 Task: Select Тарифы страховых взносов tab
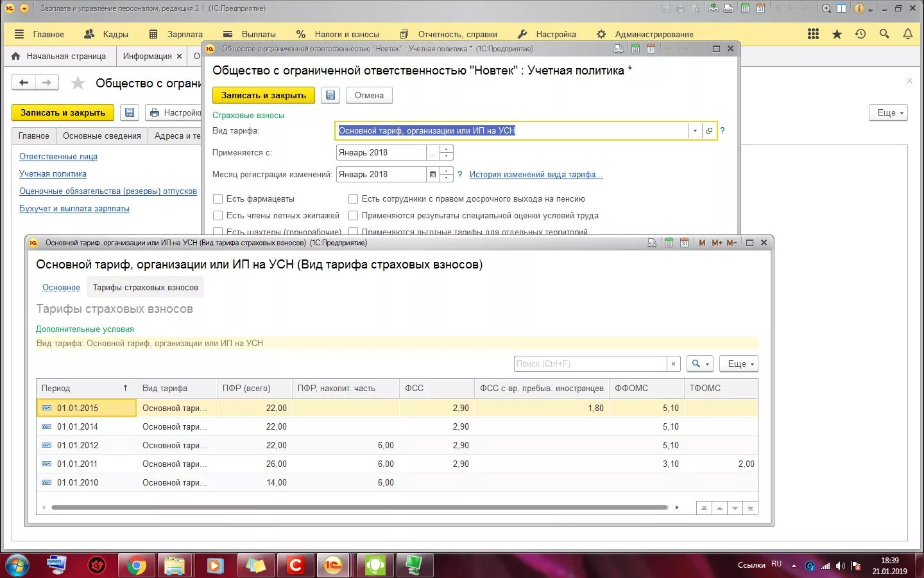coord(146,287)
